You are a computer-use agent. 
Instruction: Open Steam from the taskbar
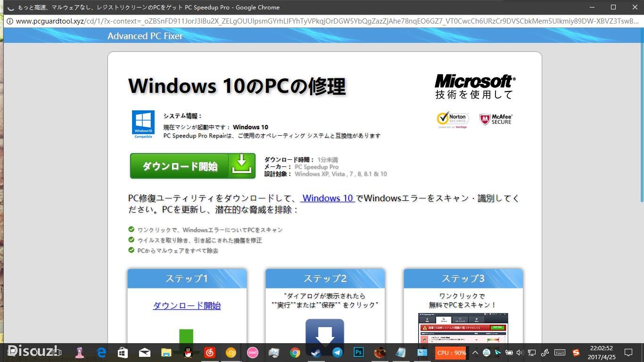(316, 352)
